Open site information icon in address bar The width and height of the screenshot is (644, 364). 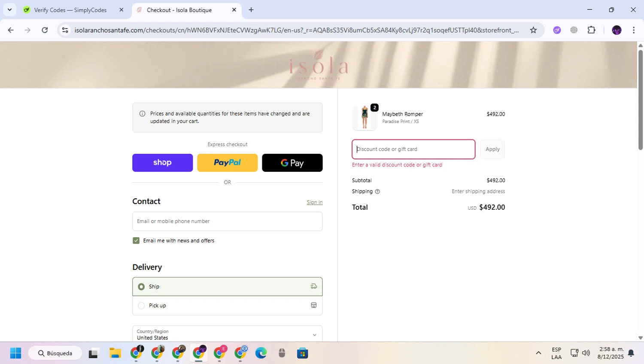(x=65, y=30)
